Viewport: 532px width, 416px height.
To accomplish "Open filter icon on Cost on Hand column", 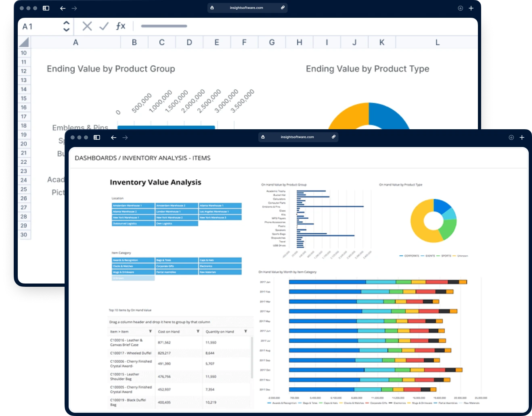I will point(198,331).
